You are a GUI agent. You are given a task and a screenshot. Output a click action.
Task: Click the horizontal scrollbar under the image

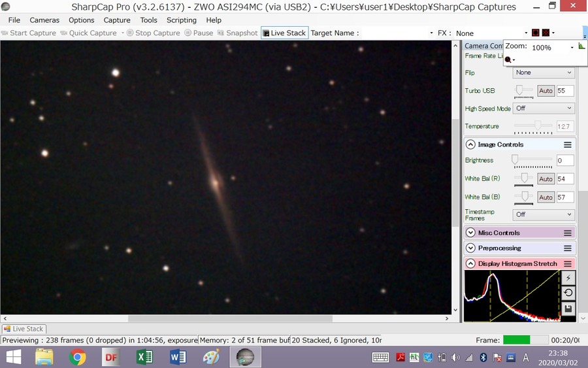(230, 318)
